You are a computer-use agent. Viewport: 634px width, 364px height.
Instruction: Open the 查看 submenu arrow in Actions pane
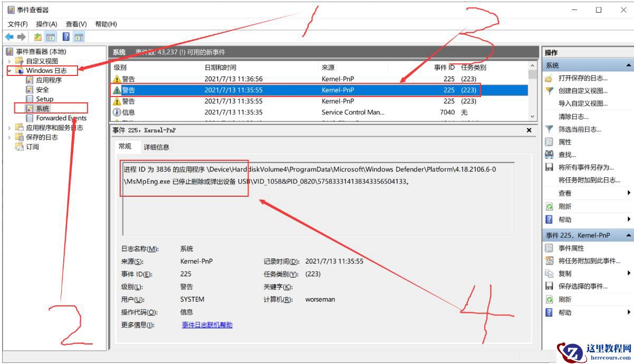tap(629, 194)
